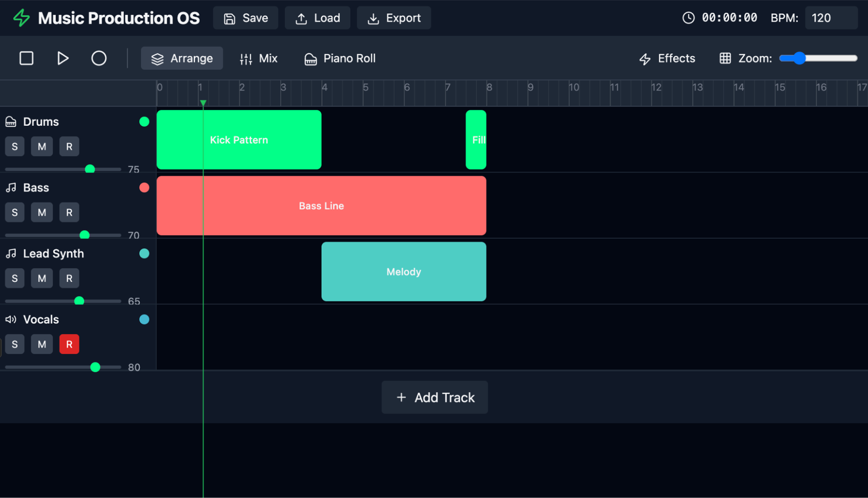
Task: Open the Effects panel
Action: tap(645, 58)
